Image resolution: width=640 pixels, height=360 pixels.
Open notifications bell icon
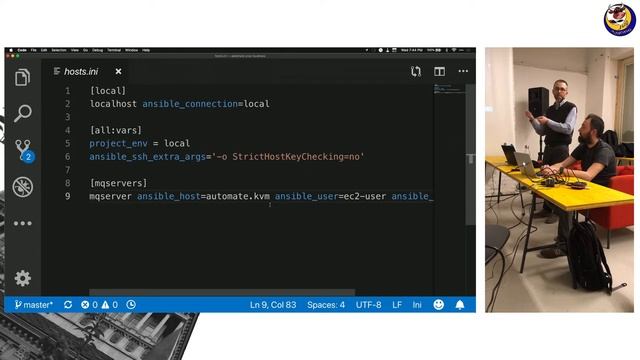[460, 305]
